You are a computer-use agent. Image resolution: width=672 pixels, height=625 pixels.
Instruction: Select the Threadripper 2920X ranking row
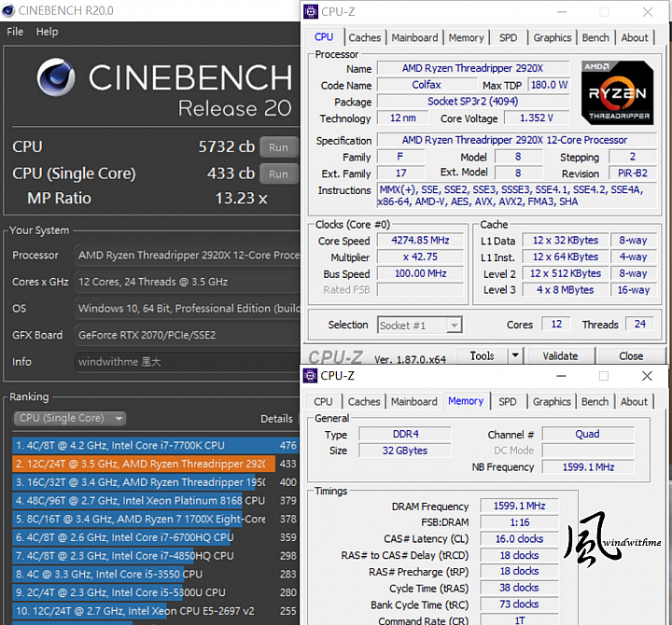(x=155, y=464)
